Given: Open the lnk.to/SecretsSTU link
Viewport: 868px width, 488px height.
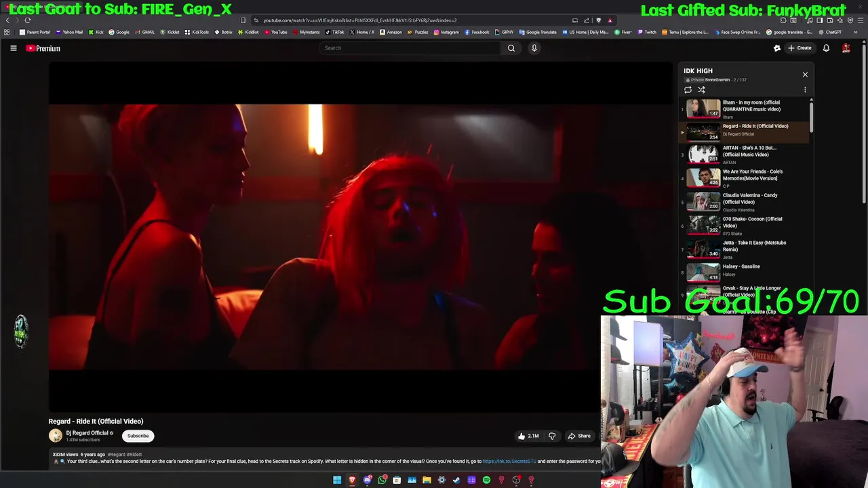Looking at the screenshot, I should (509, 462).
